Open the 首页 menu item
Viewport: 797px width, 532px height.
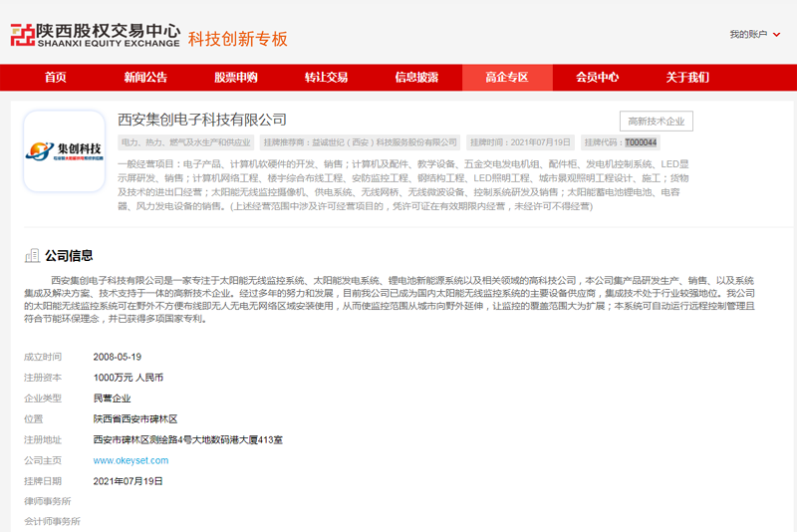pyautogui.click(x=56, y=78)
